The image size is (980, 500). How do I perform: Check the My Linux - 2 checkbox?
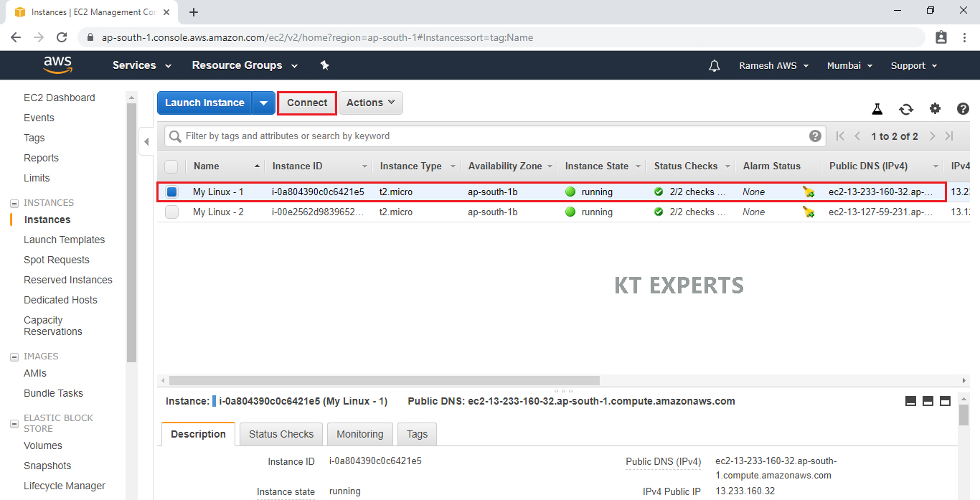(171, 212)
